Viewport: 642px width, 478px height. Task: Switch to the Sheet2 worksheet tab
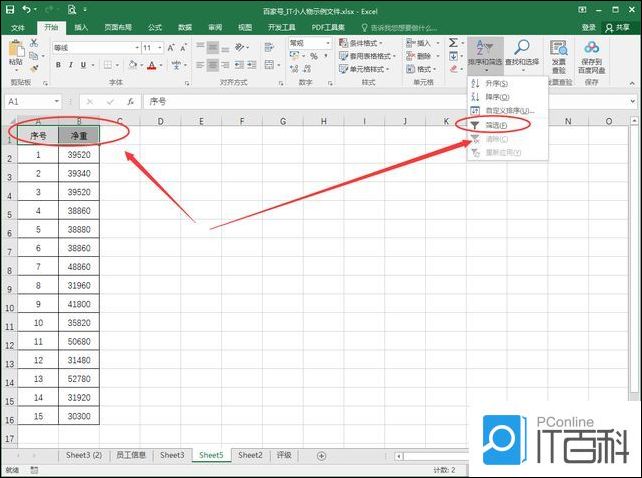click(250, 455)
